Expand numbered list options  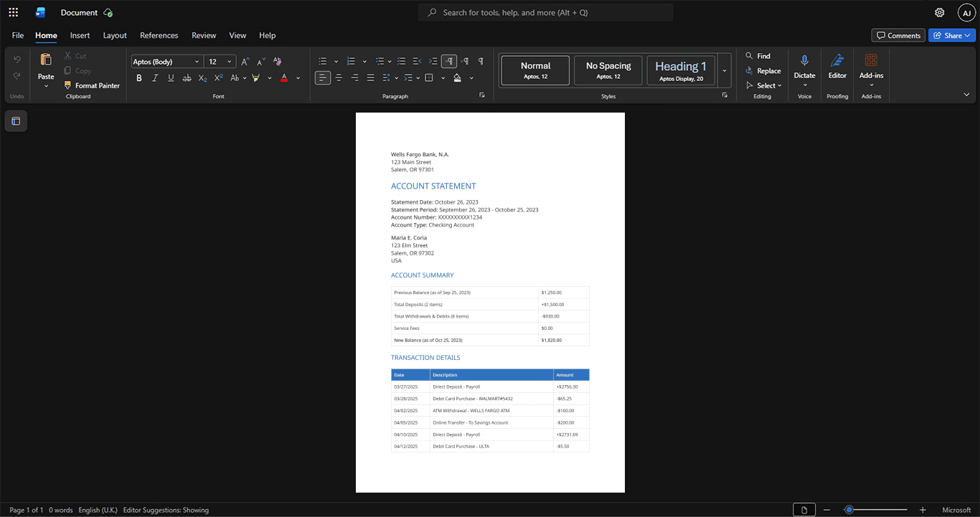[364, 62]
